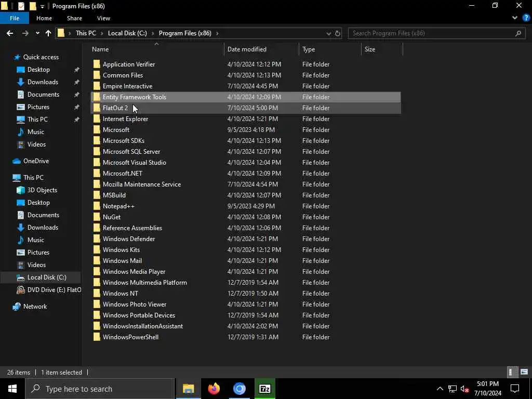
Task: Expand the breadcrumb arrow after Local Disk (C:)
Action: point(153,33)
